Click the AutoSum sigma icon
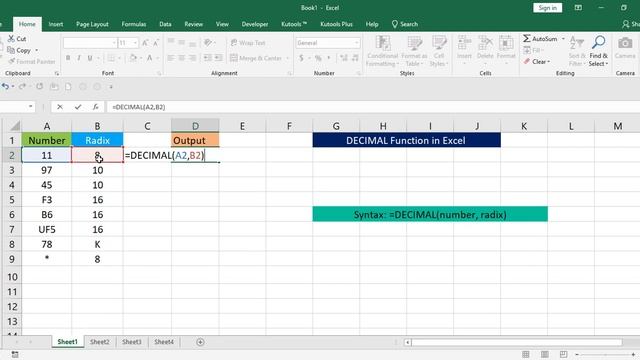The height and width of the screenshot is (360, 640). [527, 38]
